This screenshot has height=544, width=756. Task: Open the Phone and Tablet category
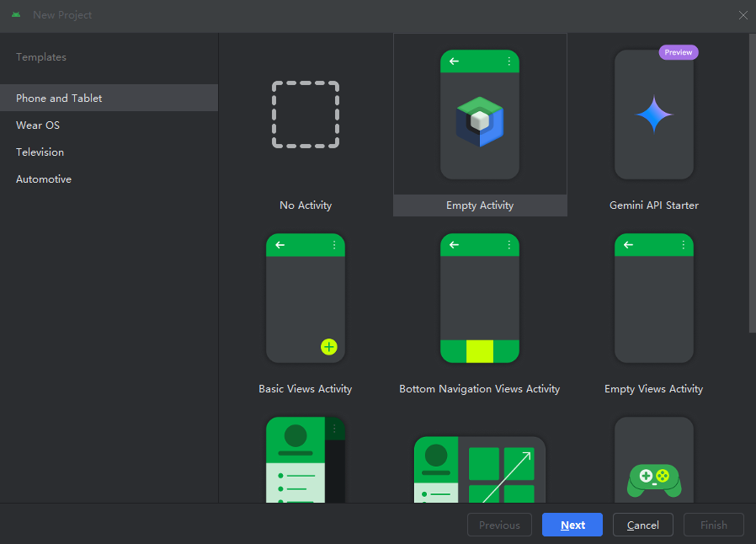109,98
